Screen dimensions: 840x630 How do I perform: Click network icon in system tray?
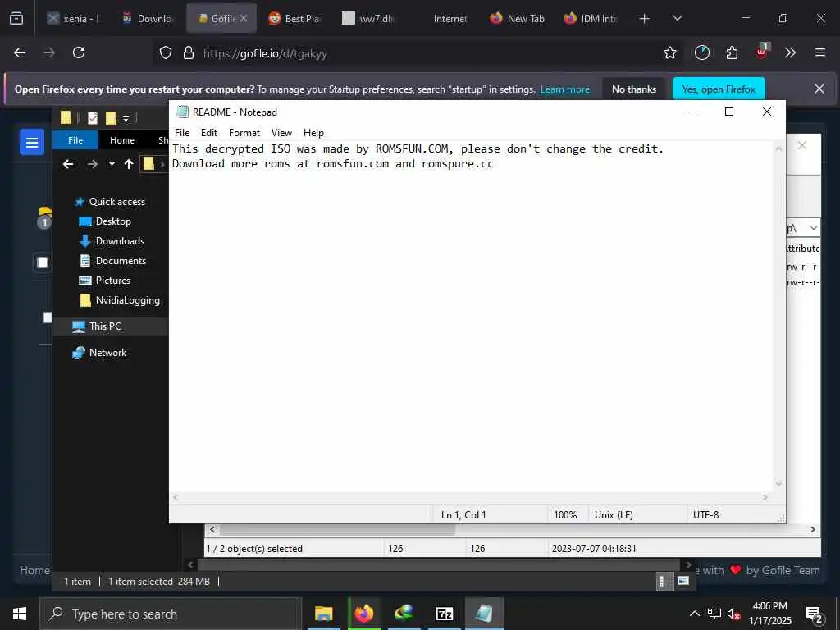(x=714, y=614)
